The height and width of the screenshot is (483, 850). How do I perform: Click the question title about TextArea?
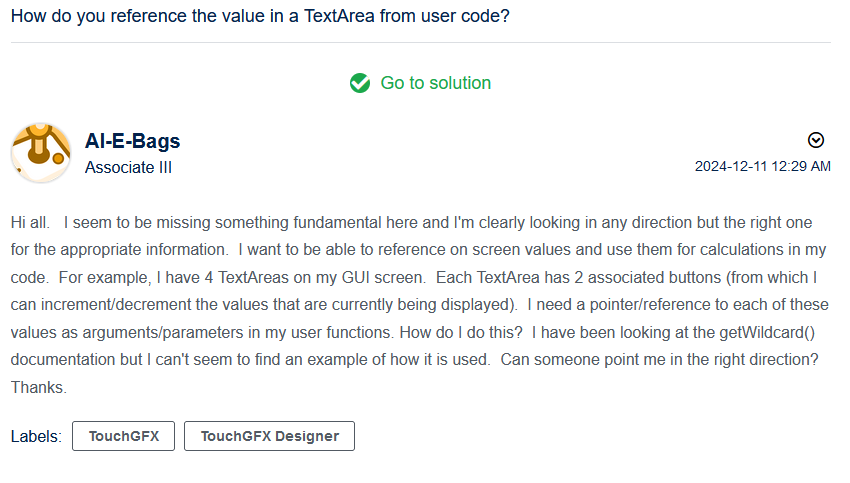tap(260, 17)
